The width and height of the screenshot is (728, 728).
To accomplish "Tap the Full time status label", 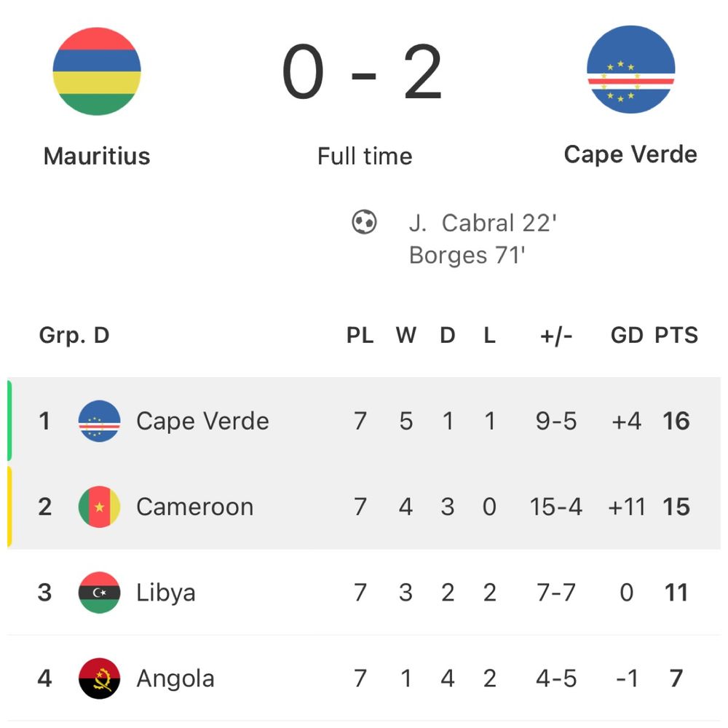I will tap(365, 156).
